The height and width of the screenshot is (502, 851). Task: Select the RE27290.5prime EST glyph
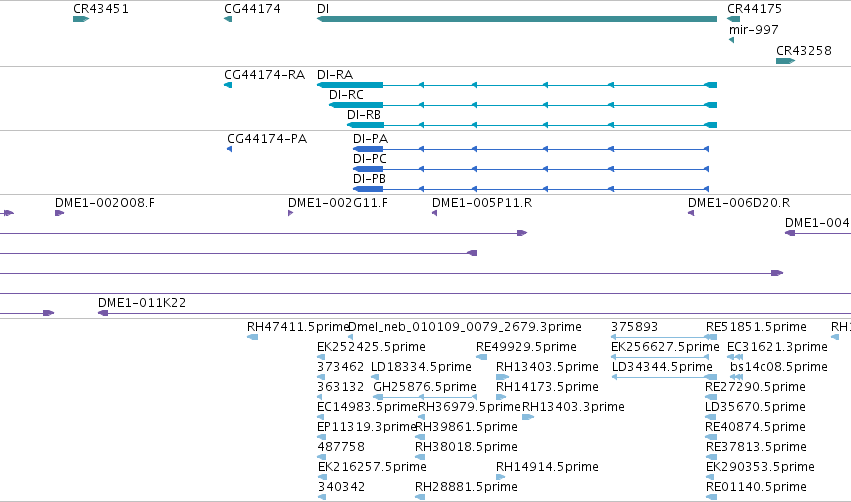(x=711, y=397)
